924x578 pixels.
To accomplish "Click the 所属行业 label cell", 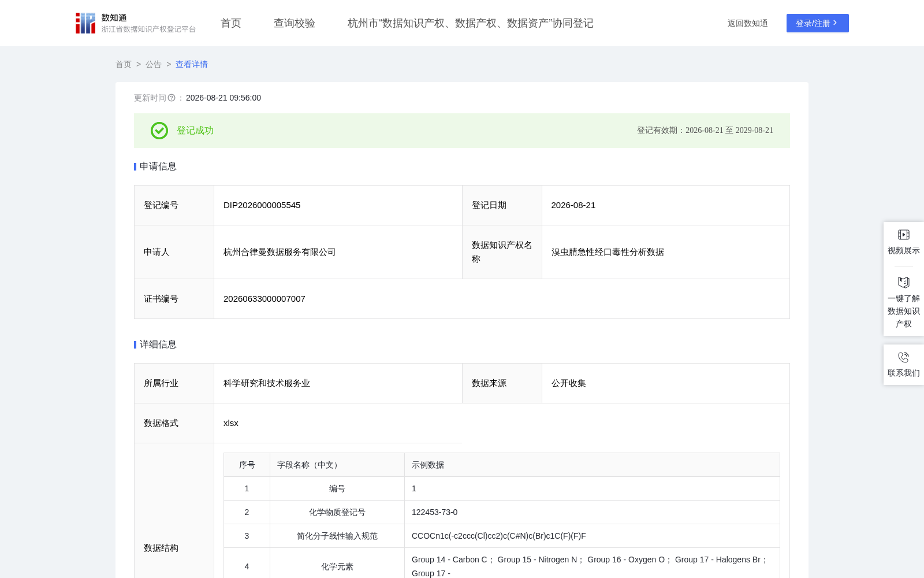I will coord(174,383).
